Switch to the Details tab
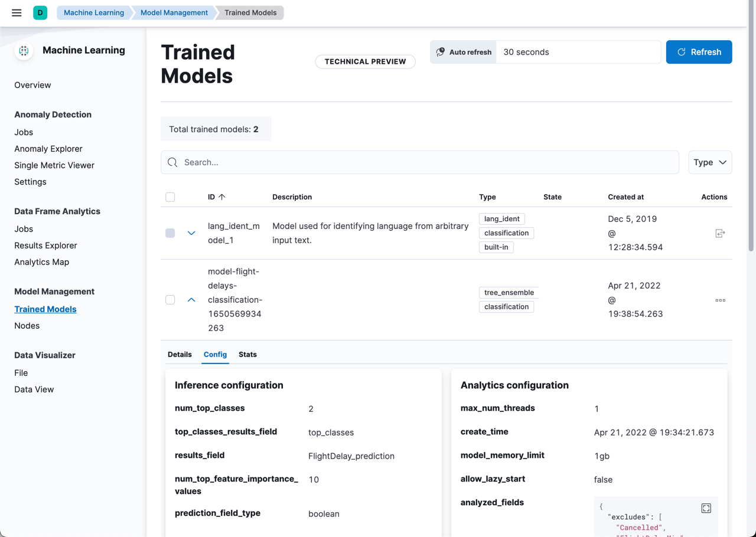The image size is (756, 537). tap(180, 354)
